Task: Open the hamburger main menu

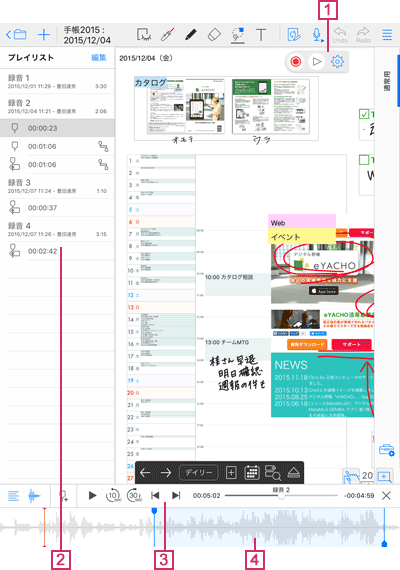Action: point(387,35)
